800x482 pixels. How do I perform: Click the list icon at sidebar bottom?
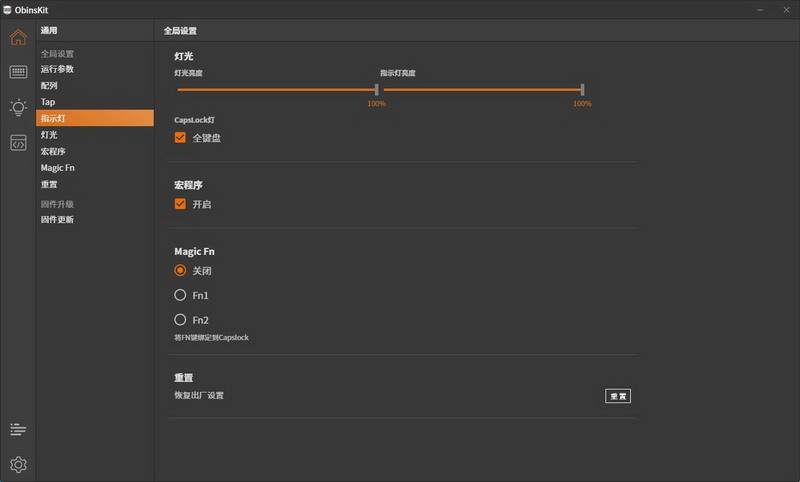click(x=18, y=429)
